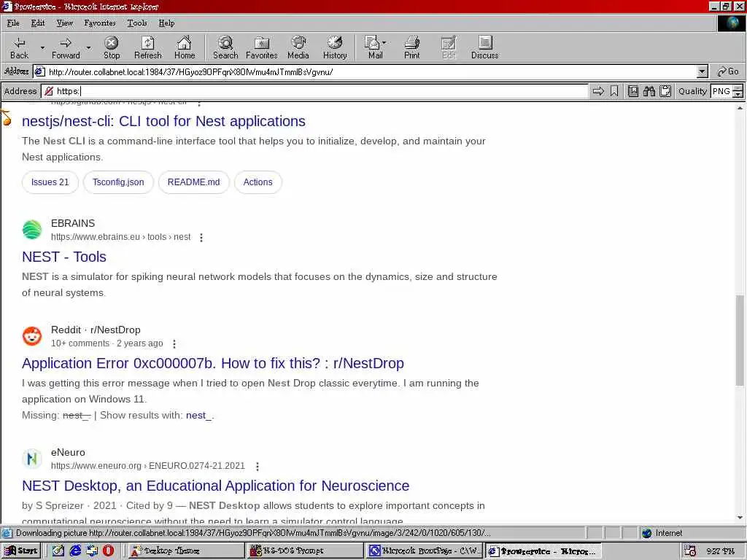Viewport: 747px width, 560px height.
Task: Click the Go button beside address bar
Action: click(x=728, y=71)
